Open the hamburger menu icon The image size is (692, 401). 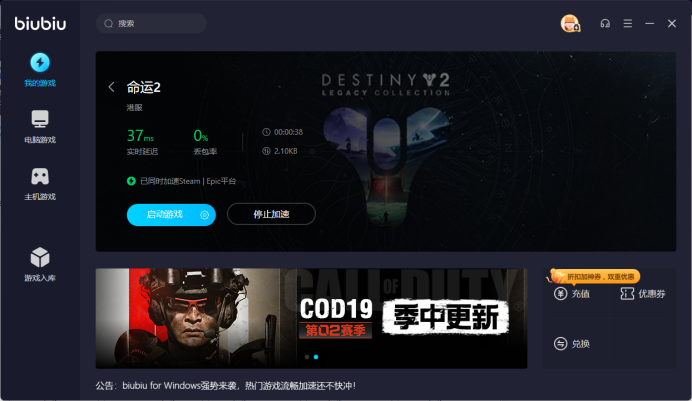[x=628, y=23]
